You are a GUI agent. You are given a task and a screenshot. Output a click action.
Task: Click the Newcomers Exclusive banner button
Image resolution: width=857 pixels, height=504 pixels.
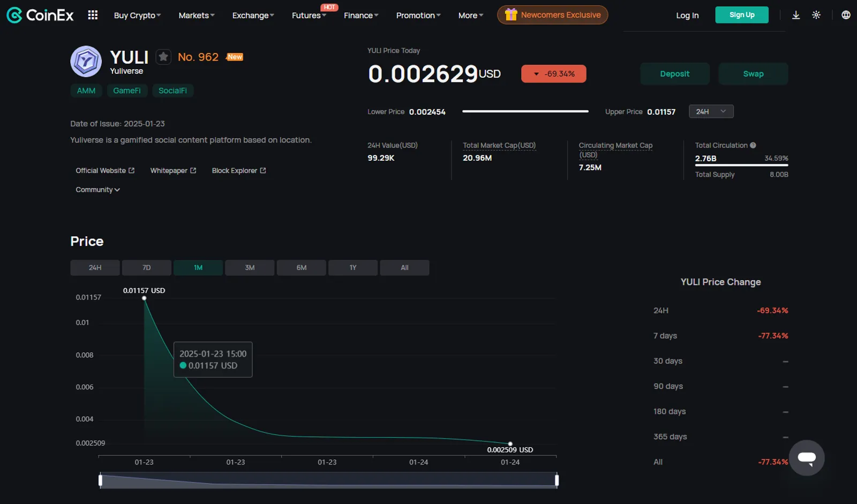(552, 15)
